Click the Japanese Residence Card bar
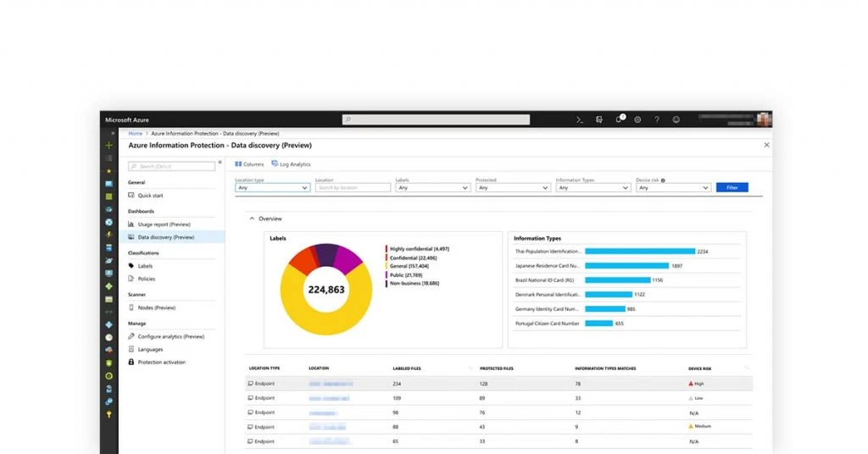 [626, 265]
